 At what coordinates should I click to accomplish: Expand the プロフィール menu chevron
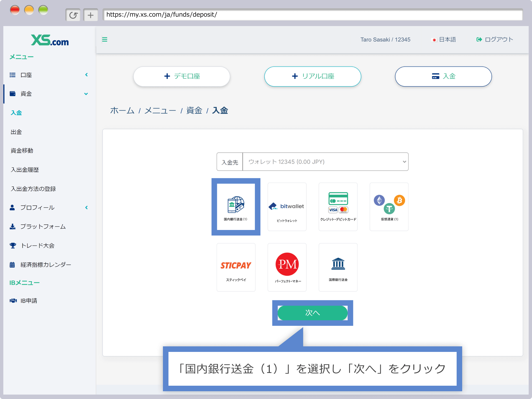86,208
